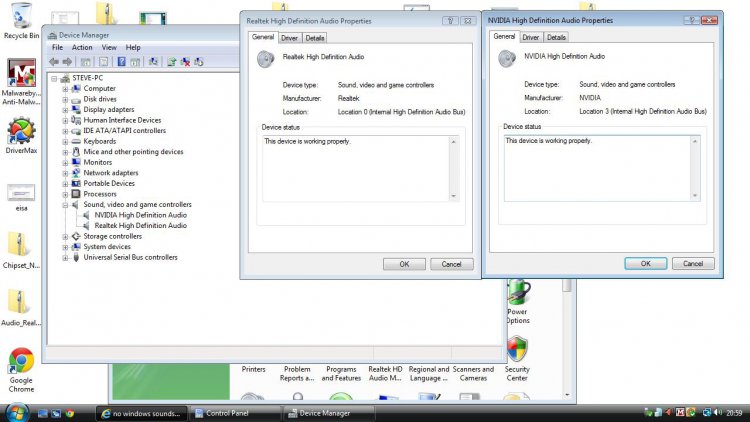This screenshot has width=750, height=422.
Task: Open the Audio_Real zipped folder icon
Action: 21,308
